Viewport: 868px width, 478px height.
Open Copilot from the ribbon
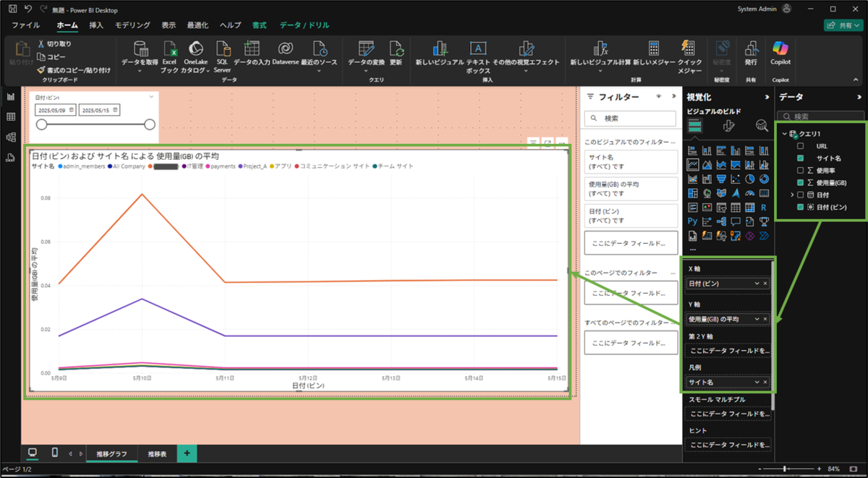(x=780, y=53)
